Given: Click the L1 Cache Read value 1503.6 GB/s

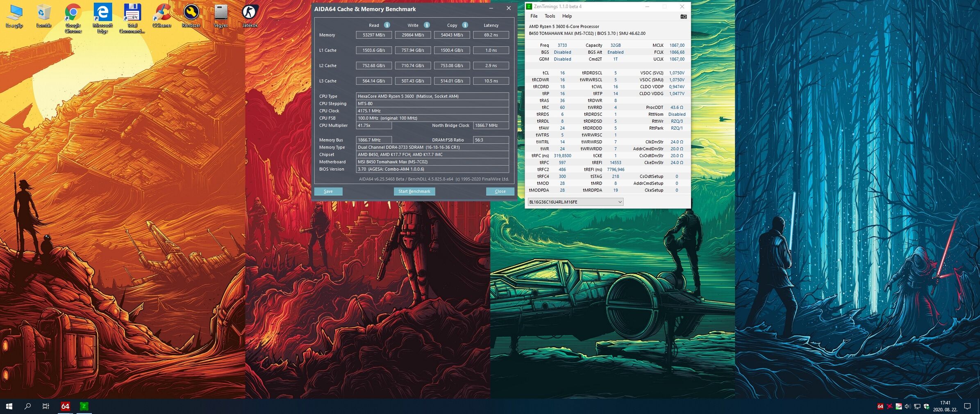Looking at the screenshot, I should coord(374,50).
